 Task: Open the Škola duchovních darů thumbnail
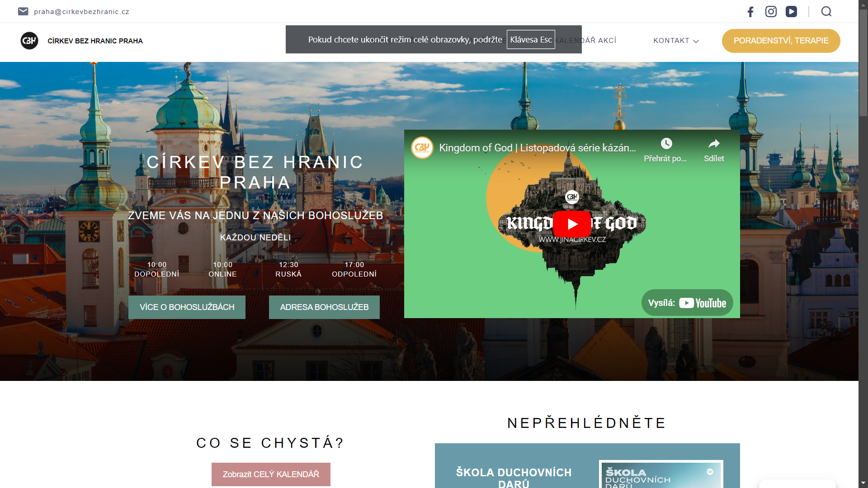661,474
